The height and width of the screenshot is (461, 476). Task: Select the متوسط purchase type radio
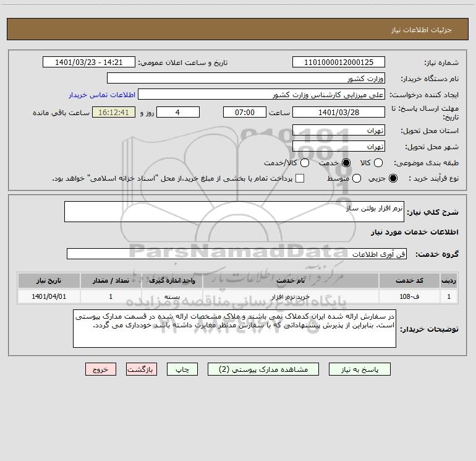(357, 178)
